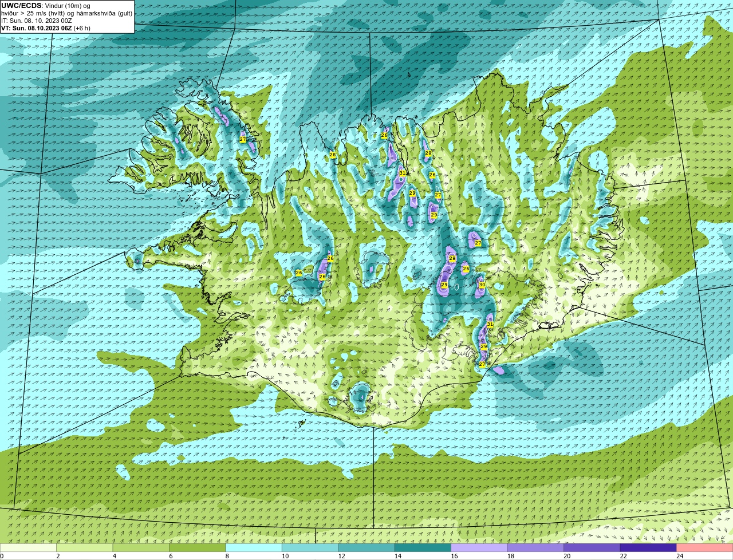Click the pink legend swatch above 24 m/s

click(x=705, y=547)
